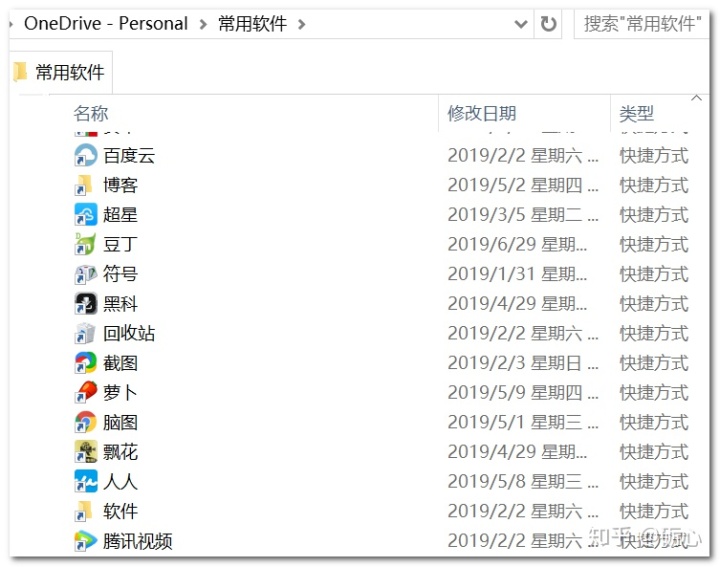The width and height of the screenshot is (720, 567).
Task: Click the 腾讯视频 shortcut icon
Action: (x=86, y=541)
